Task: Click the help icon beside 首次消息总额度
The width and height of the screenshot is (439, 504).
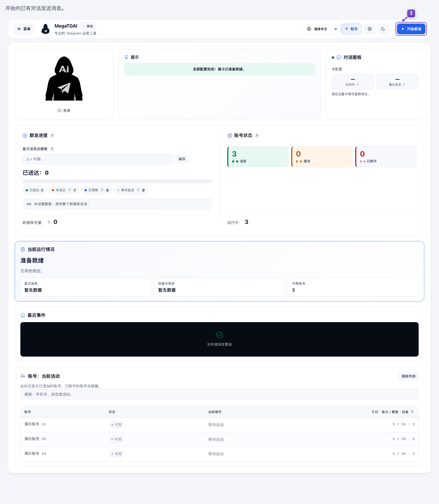Action: click(52, 149)
